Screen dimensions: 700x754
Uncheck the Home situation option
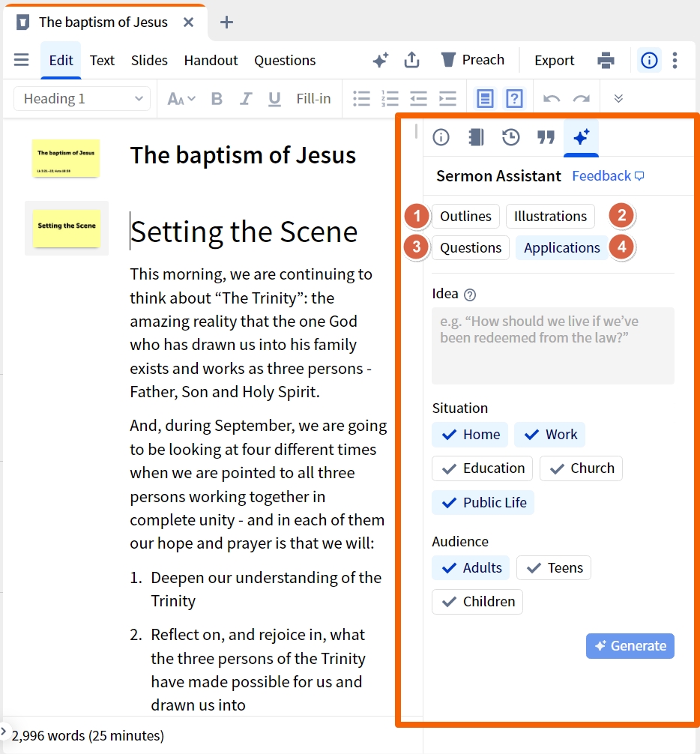coord(470,435)
